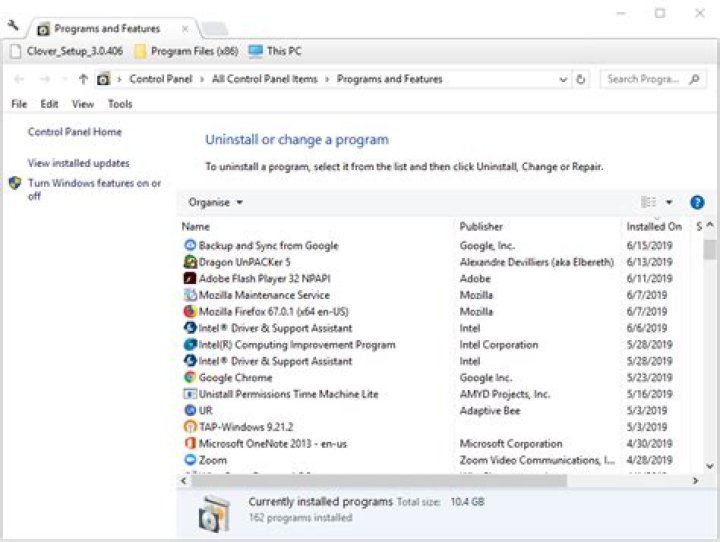Open help with the question mark icon
This screenshot has height=542, width=720.
click(697, 202)
